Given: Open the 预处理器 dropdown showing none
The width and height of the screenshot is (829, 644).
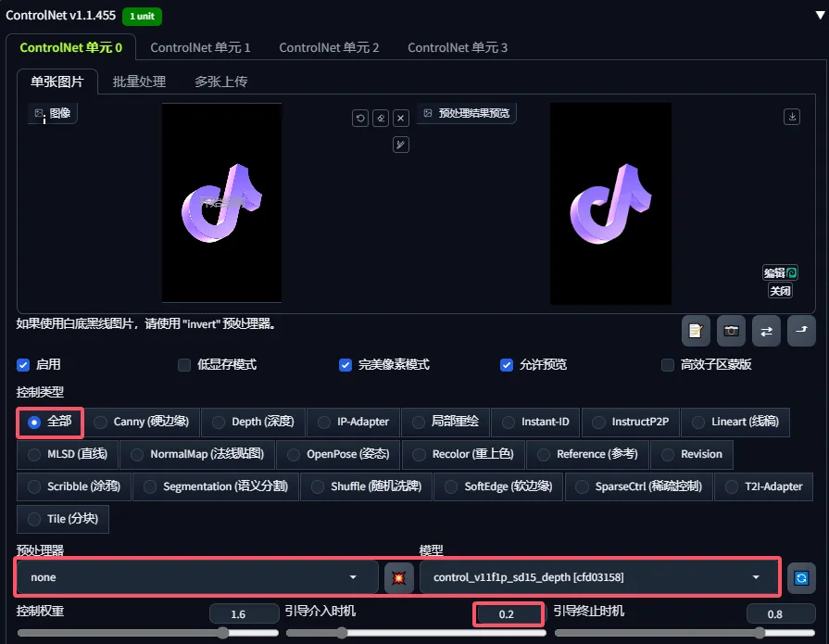Looking at the screenshot, I should [x=197, y=577].
